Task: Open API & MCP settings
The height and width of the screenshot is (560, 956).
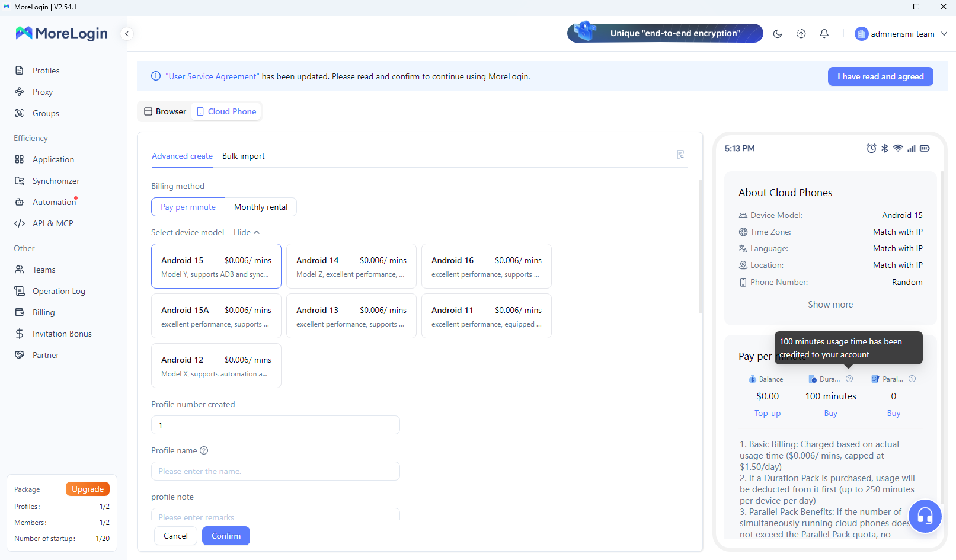Action: 53,223
